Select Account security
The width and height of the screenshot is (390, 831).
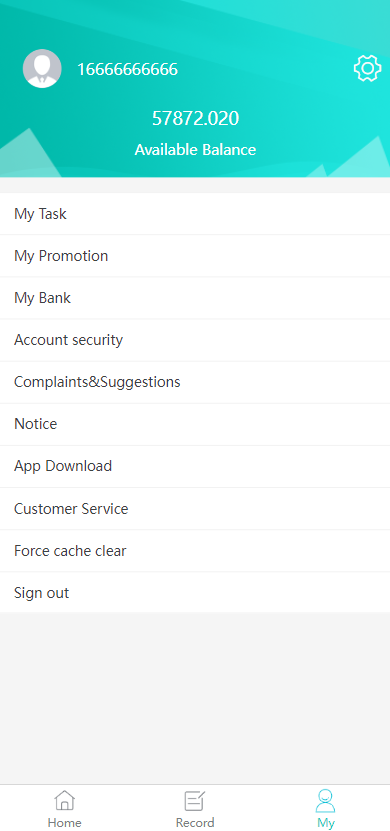coord(195,340)
